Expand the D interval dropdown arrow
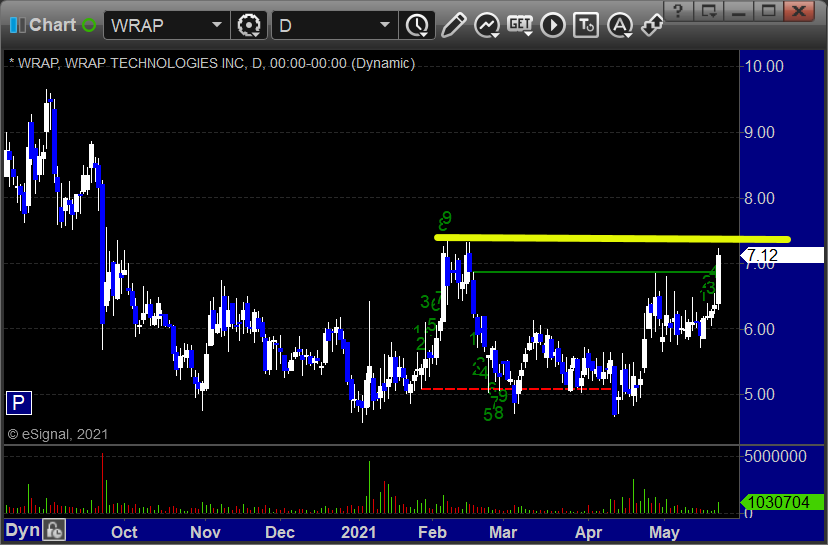Screen dimensions: 828x545 pyautogui.click(x=385, y=25)
